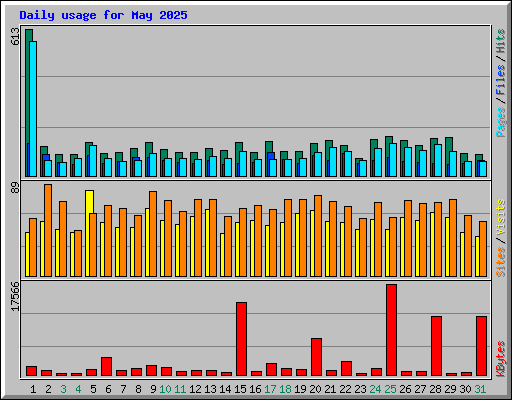Click the red KBytes bar for day 31
The image size is (512, 400).
tap(481, 346)
